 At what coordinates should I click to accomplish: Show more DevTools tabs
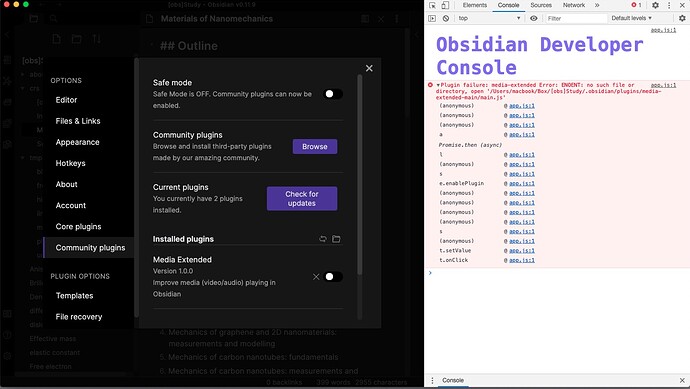click(597, 5)
